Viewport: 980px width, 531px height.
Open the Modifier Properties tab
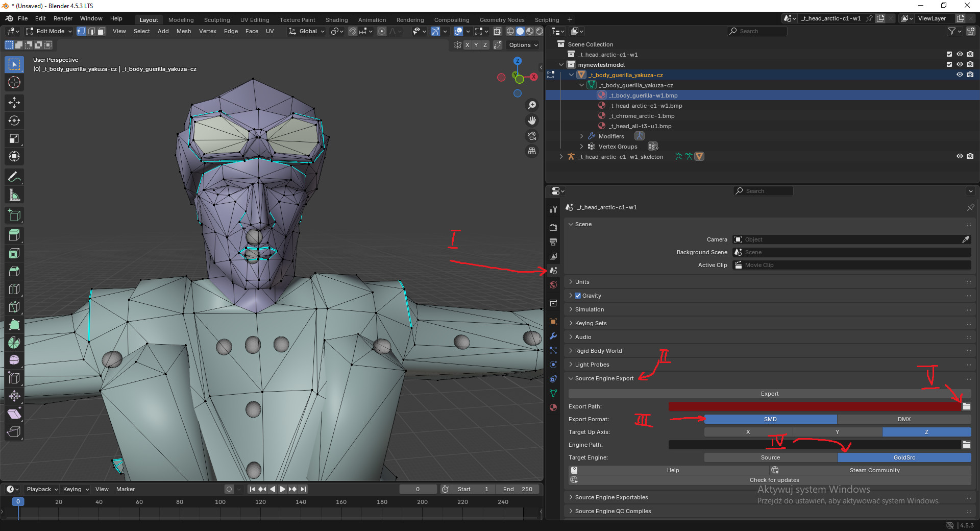point(553,336)
